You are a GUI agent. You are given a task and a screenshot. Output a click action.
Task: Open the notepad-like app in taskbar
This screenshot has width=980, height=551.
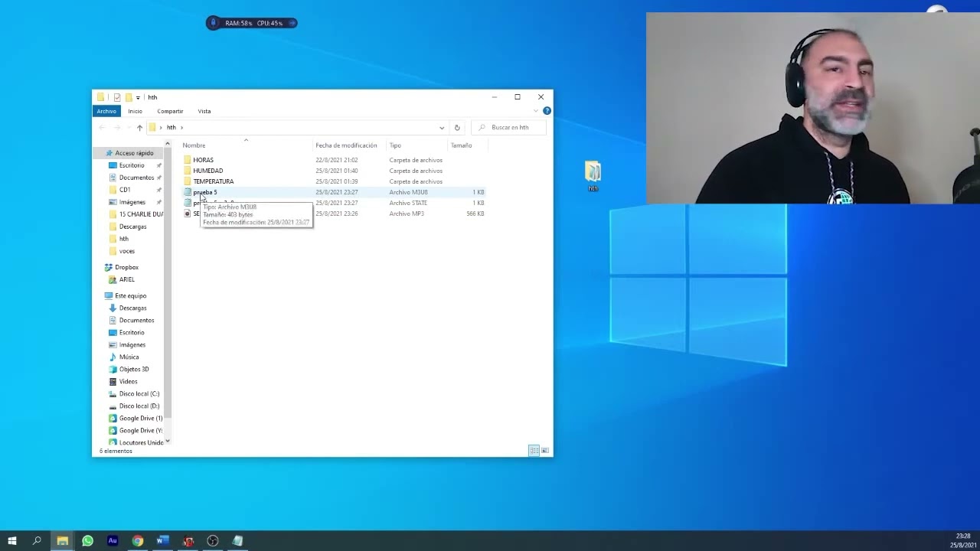click(238, 541)
